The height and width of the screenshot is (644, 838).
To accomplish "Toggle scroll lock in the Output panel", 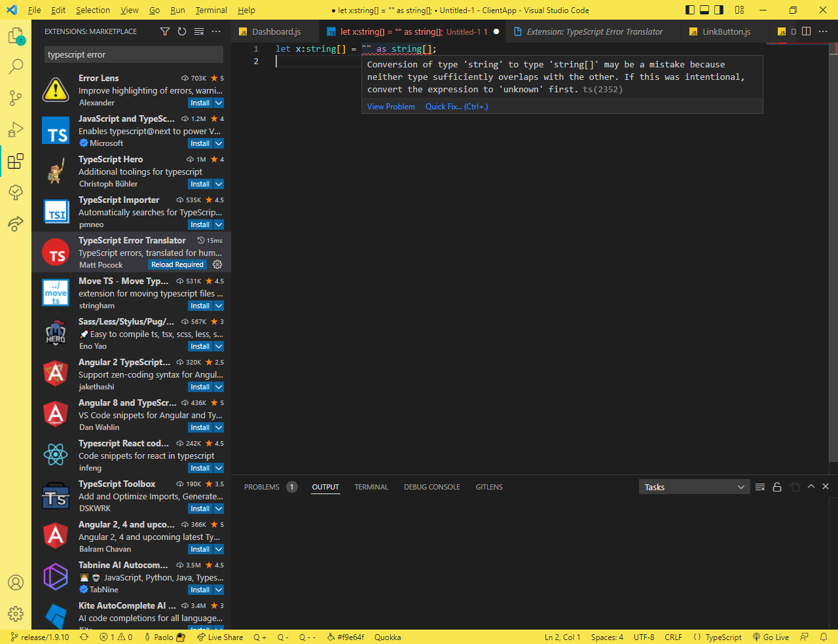I will pos(777,486).
